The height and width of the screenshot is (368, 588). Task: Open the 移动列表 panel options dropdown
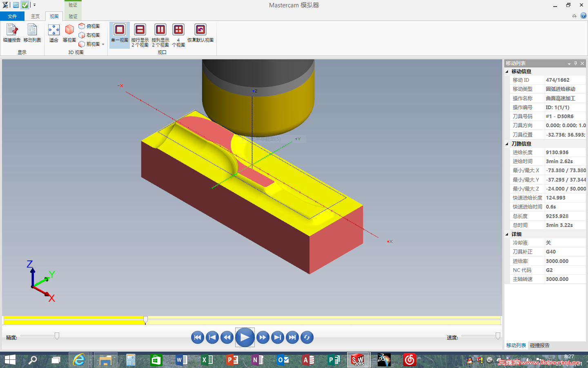569,63
